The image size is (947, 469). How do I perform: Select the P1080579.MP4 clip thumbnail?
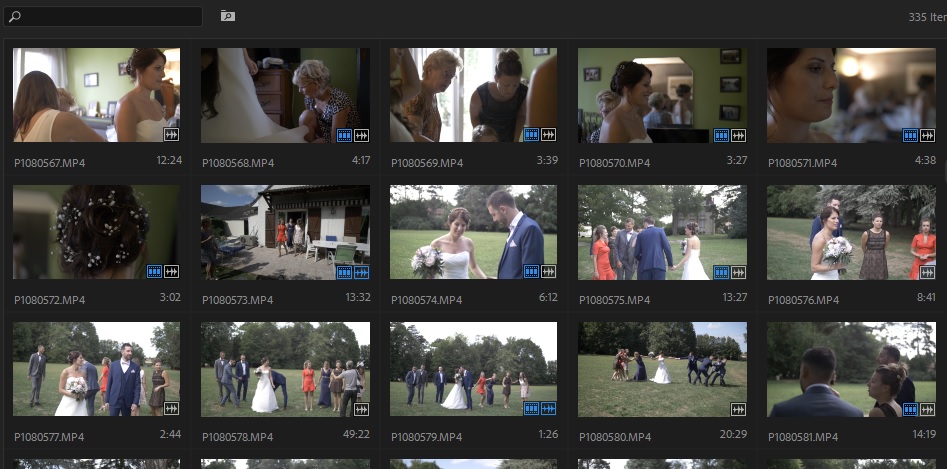[474, 369]
